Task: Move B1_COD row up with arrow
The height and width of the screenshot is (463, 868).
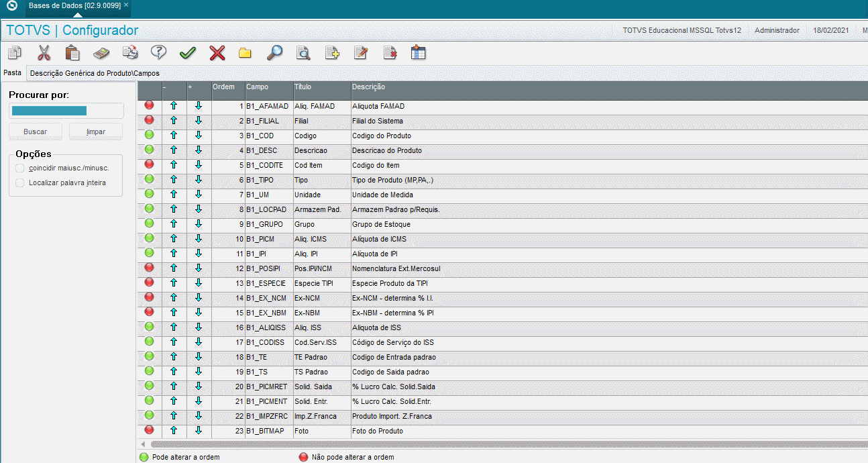Action: (x=174, y=136)
